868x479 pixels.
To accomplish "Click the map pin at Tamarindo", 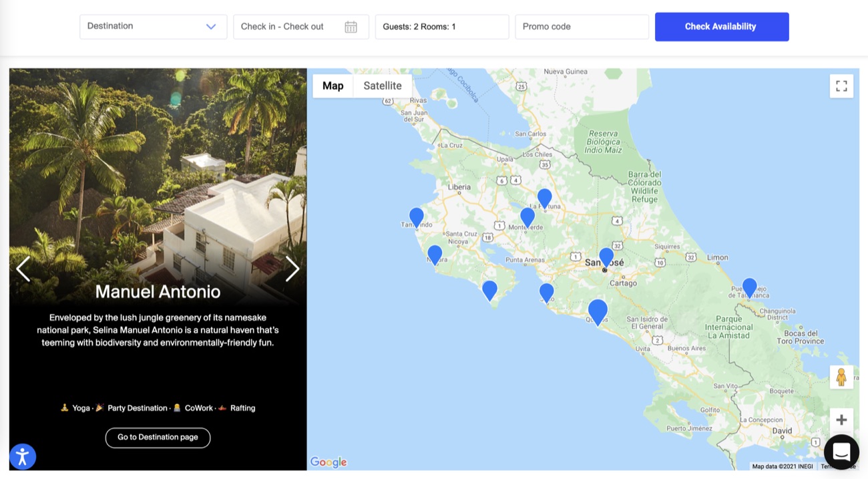I will (x=417, y=218).
